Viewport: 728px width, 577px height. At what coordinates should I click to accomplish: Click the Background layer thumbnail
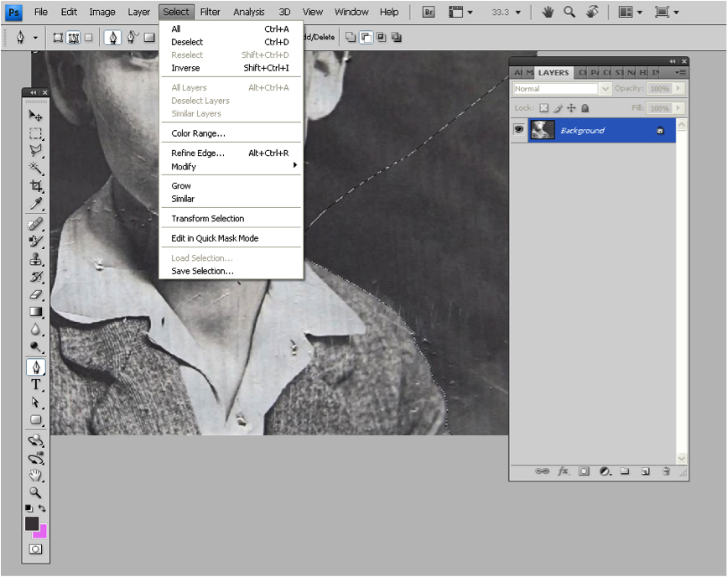543,130
